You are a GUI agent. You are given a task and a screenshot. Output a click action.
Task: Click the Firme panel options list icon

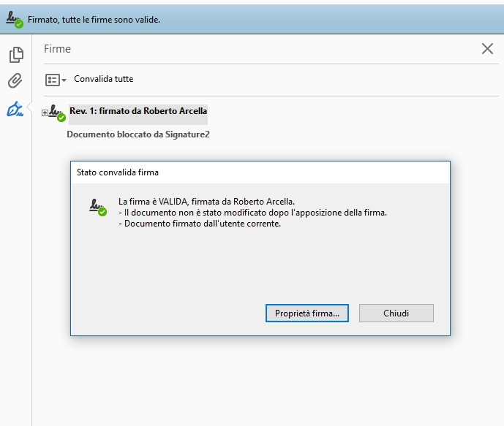click(x=52, y=80)
